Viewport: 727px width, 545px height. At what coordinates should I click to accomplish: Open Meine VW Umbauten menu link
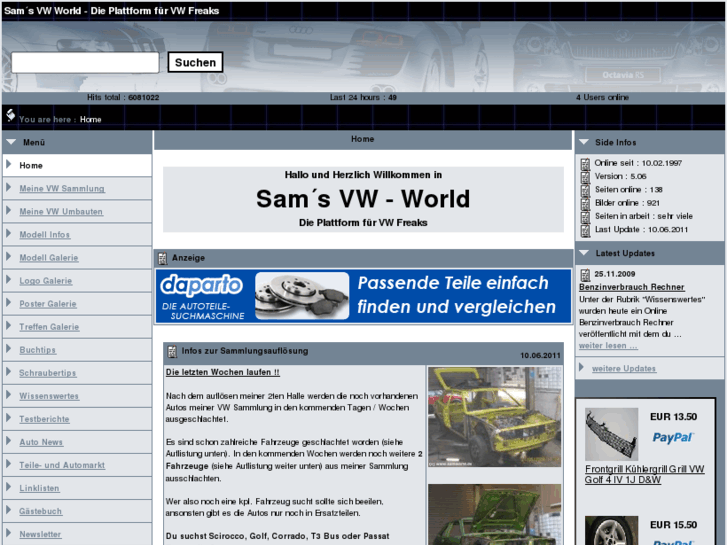(61, 212)
